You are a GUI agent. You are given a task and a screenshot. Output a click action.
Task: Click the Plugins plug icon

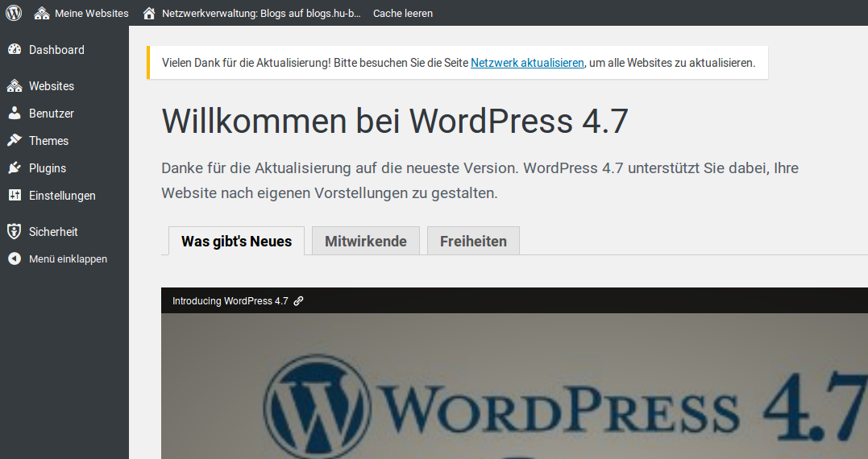click(x=15, y=168)
